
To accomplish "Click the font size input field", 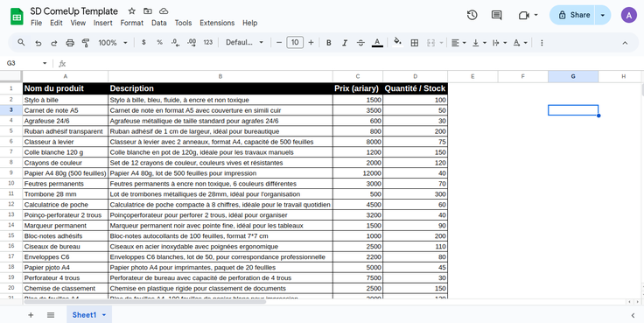I will click(x=295, y=42).
